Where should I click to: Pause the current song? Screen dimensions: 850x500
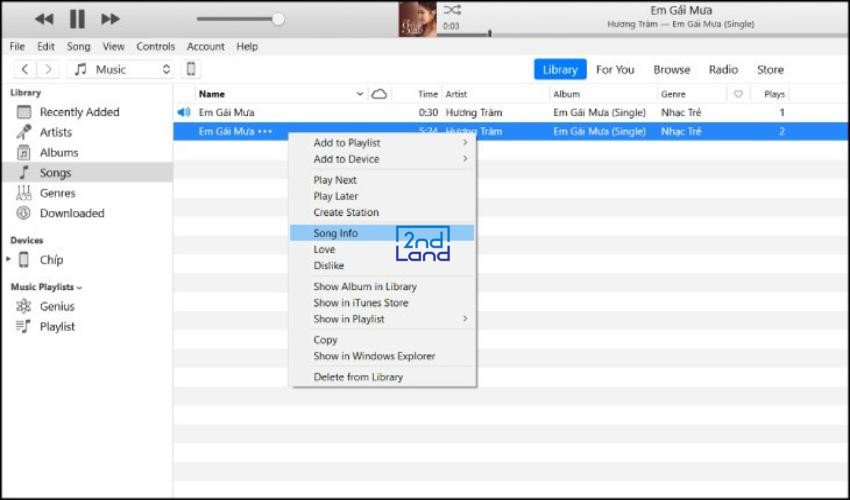point(78,19)
